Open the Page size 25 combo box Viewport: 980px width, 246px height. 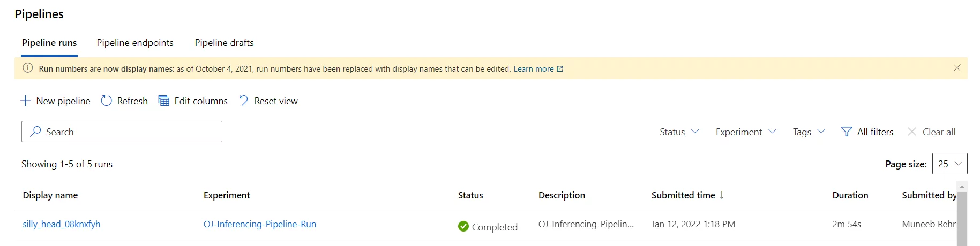[x=949, y=164]
